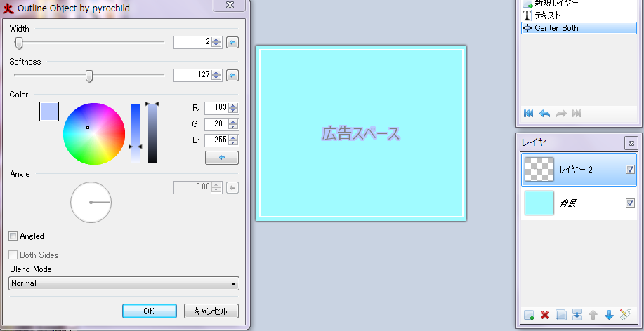This screenshot has height=331, width=644.
Task: Click the blue saturation vertical slider
Action: (x=136, y=133)
